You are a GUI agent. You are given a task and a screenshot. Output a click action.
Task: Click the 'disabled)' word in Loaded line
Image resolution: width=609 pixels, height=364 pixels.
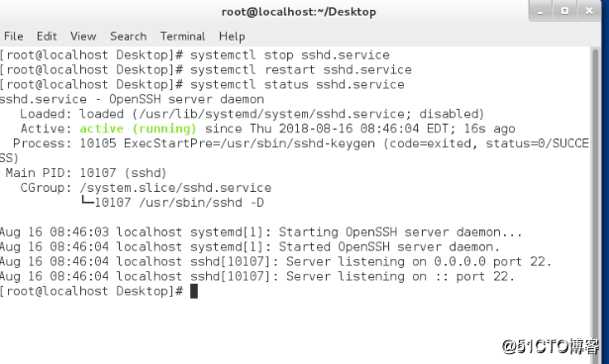[x=452, y=114]
